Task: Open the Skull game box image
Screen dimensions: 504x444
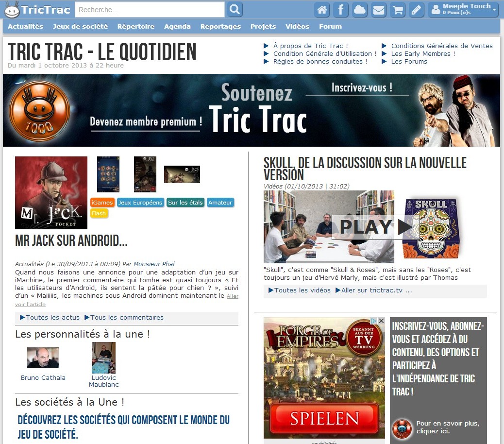Action: 431,229
